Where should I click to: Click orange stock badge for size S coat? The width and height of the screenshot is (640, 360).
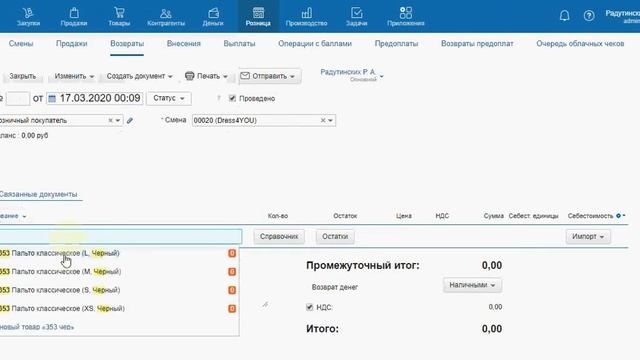(232, 290)
